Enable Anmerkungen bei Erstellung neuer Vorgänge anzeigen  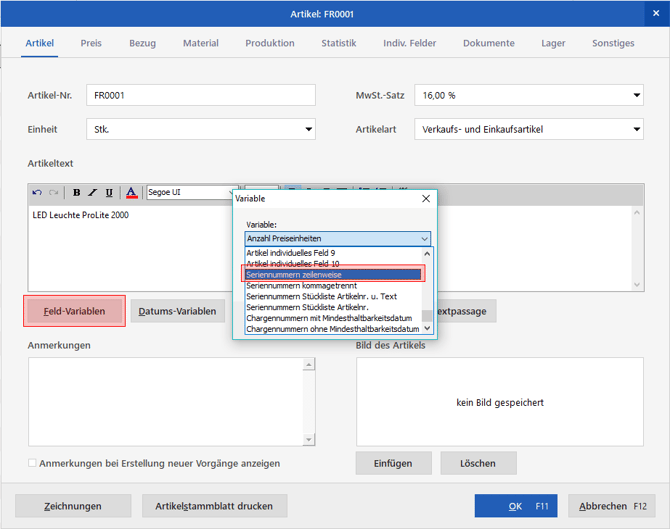[32, 463]
